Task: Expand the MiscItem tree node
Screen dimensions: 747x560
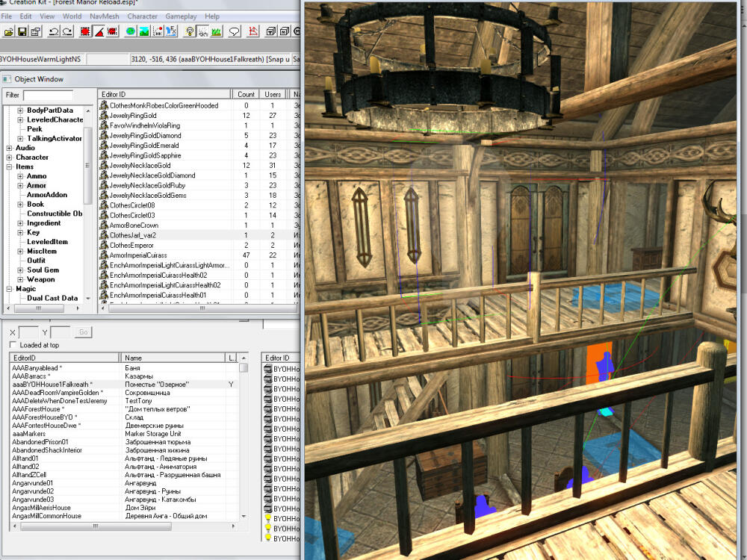Action: (20, 252)
